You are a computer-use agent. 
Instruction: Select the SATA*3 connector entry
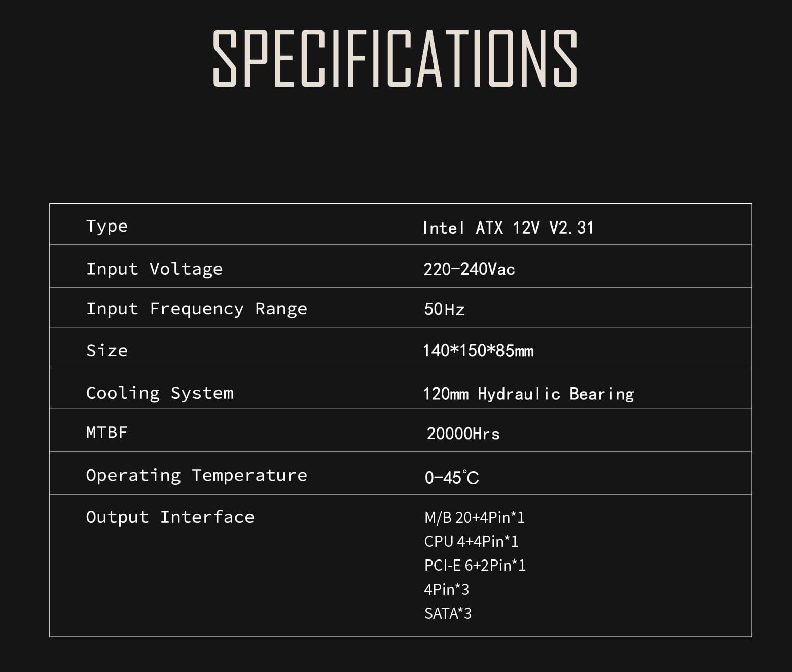pos(448,613)
